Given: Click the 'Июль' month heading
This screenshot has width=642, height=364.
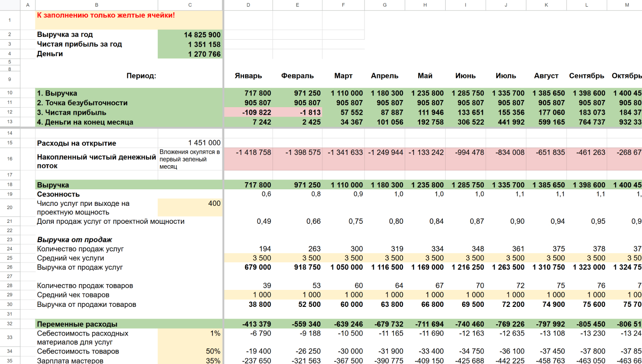Looking at the screenshot, I should point(506,76).
